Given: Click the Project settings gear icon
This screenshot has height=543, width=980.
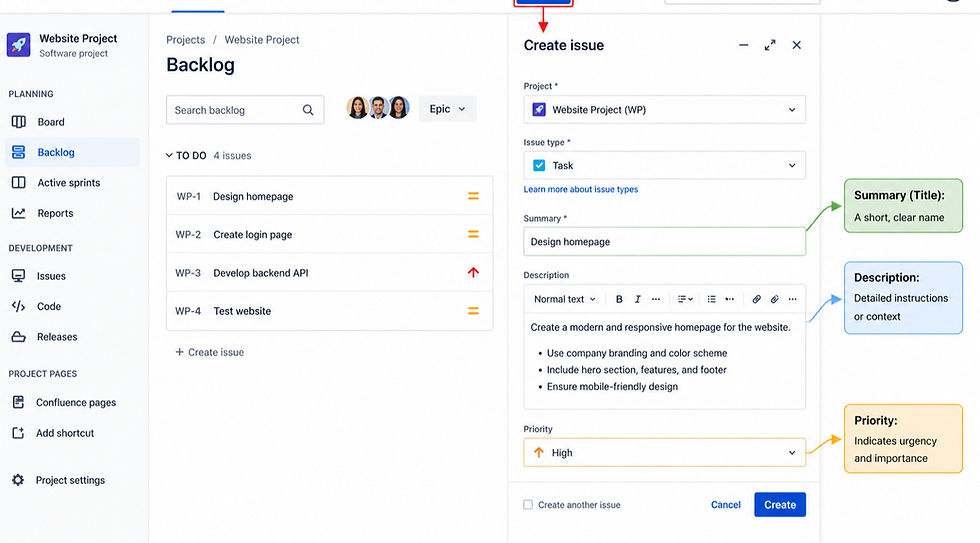Looking at the screenshot, I should (x=18, y=480).
